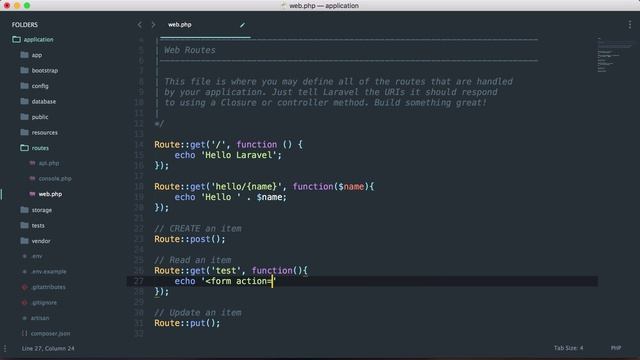Click the git icon beside .gitattributes
Screen dimensions: 640x360
[24, 287]
